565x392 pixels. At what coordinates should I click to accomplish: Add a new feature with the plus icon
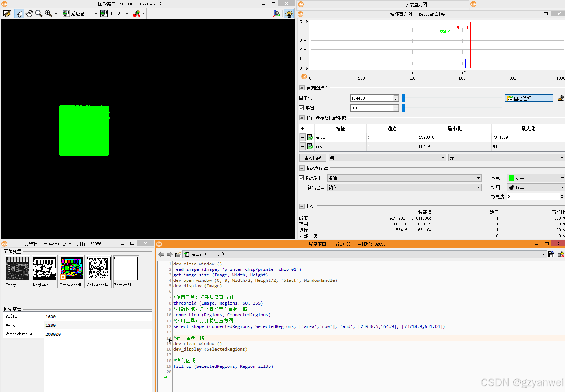point(303,128)
